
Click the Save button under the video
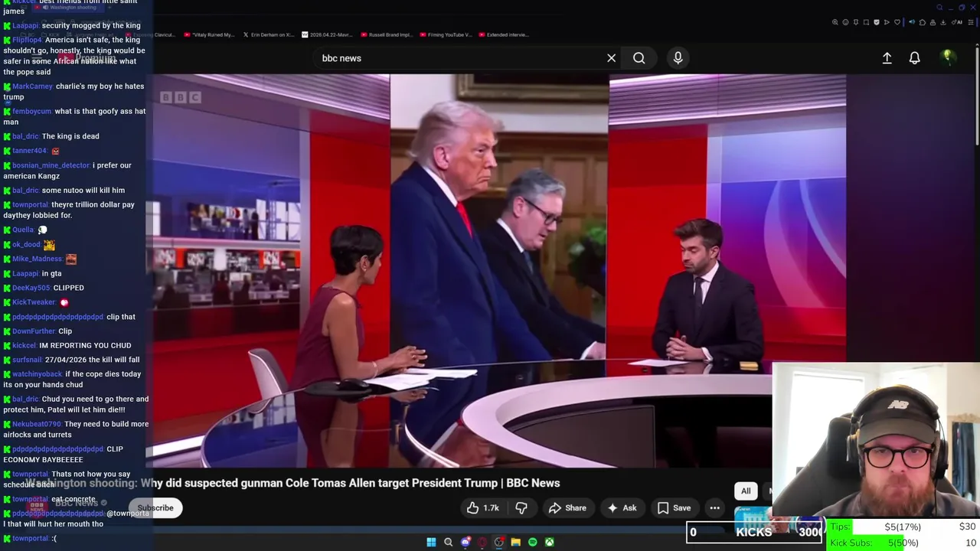(x=674, y=508)
